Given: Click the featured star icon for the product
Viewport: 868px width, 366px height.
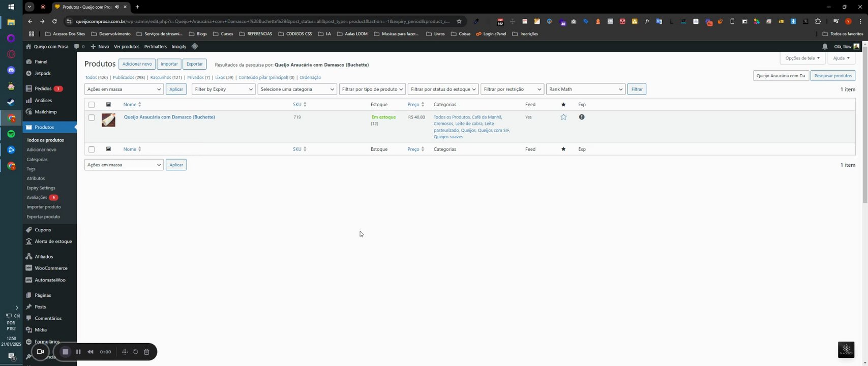Looking at the screenshot, I should (563, 117).
